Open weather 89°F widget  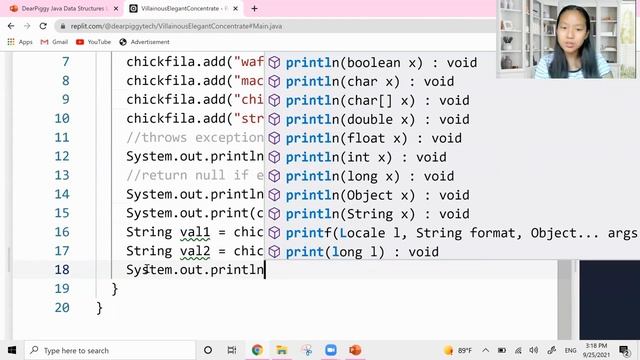[458, 350]
